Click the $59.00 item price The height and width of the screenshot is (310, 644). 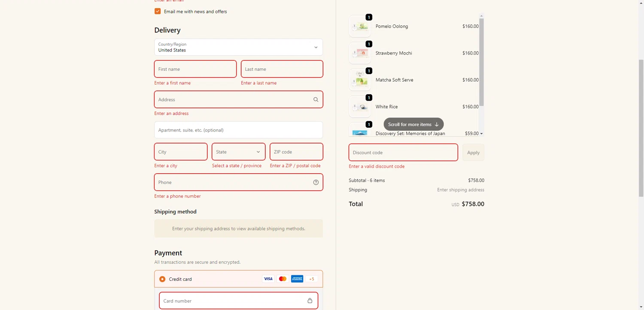(471, 133)
